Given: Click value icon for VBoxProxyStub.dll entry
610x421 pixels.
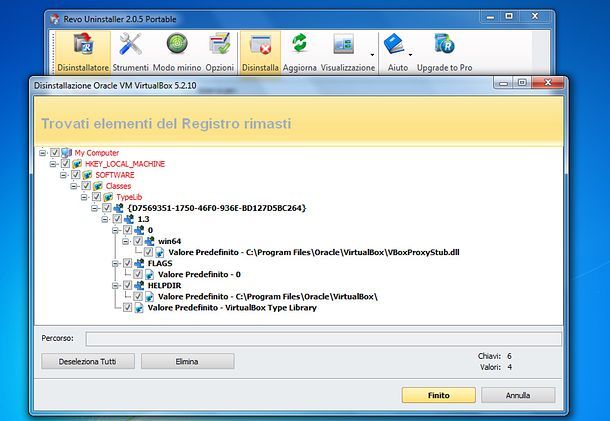Looking at the screenshot, I should click(160, 253).
